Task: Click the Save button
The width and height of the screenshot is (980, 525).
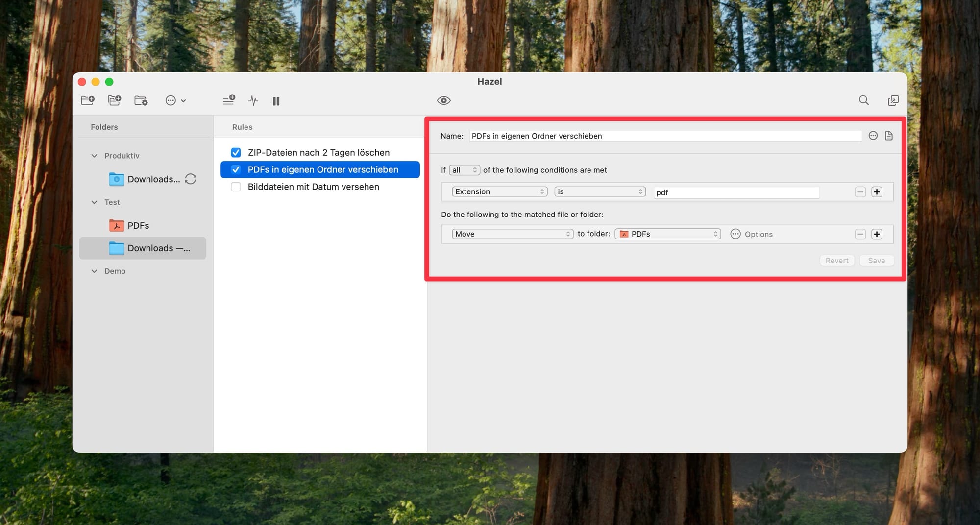Action: pyautogui.click(x=877, y=261)
